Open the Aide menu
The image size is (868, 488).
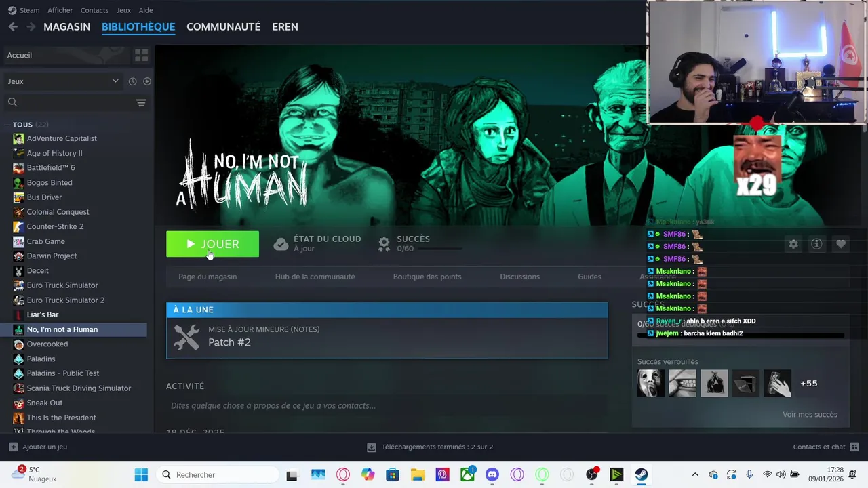(146, 10)
